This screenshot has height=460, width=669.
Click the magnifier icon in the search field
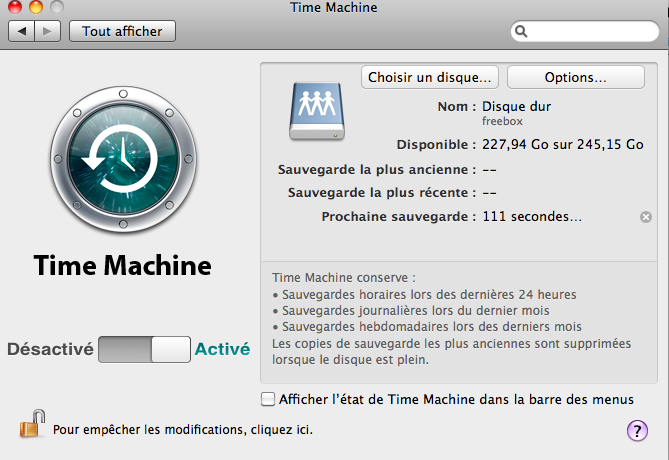521,32
